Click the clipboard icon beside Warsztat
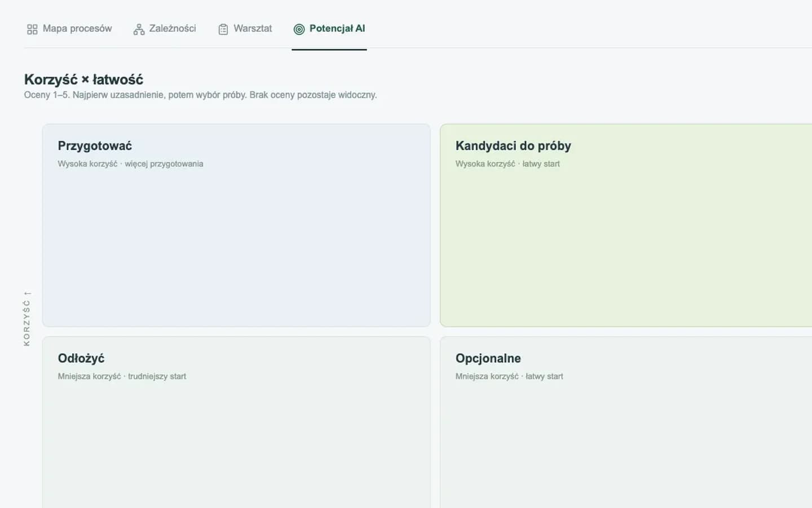Image resolution: width=812 pixels, height=508 pixels. tap(223, 29)
